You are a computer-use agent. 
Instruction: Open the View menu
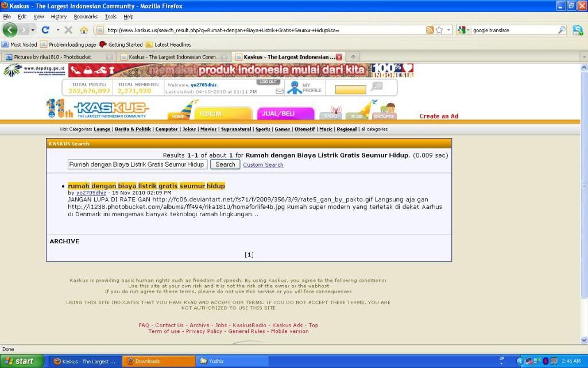(x=38, y=17)
